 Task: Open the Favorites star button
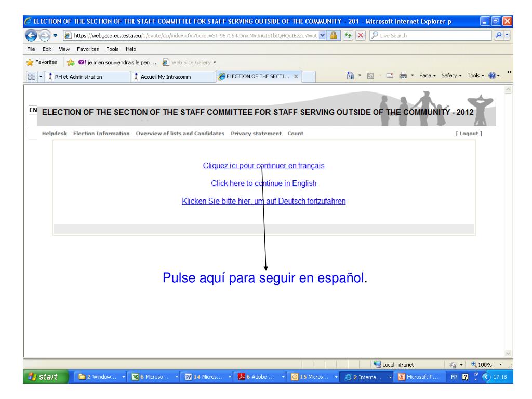42,62
